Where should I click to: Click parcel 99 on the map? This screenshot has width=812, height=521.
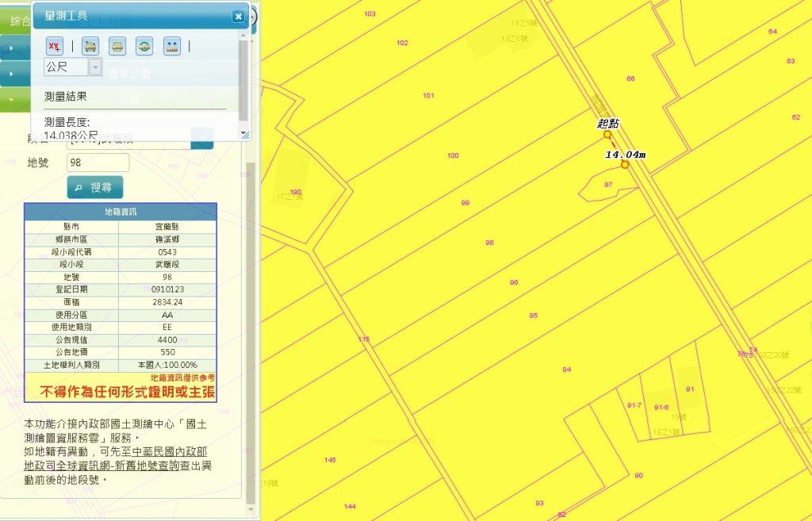click(x=465, y=203)
